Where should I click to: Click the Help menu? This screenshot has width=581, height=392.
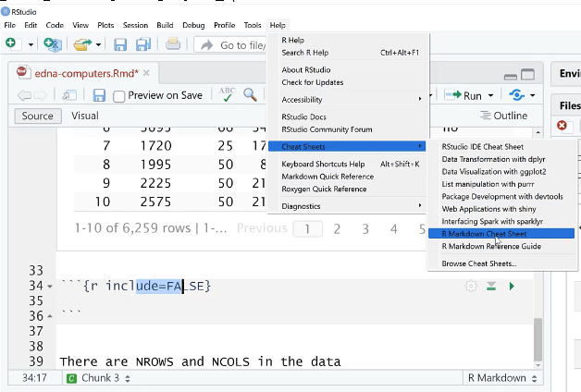click(x=278, y=25)
